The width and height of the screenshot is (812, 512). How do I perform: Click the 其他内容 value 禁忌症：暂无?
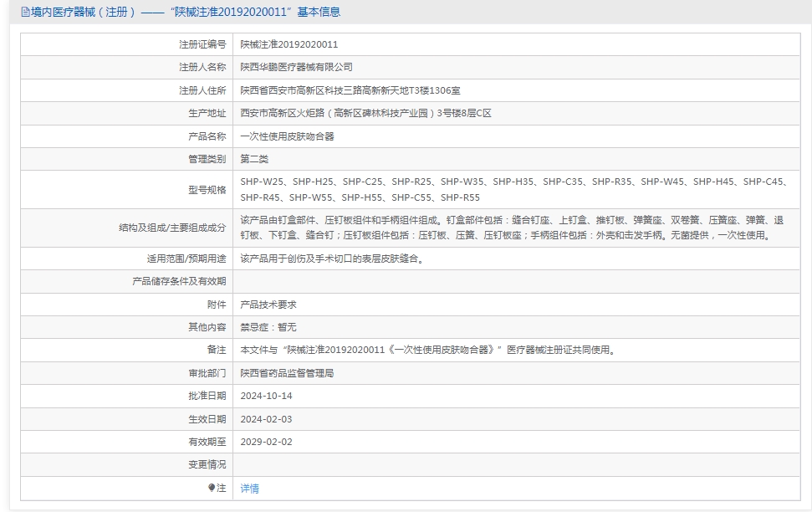(x=268, y=327)
